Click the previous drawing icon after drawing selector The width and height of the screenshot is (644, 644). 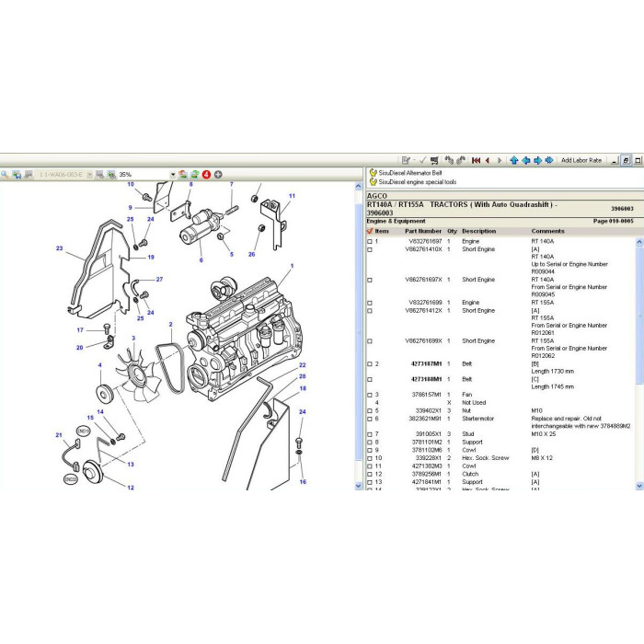point(99,175)
